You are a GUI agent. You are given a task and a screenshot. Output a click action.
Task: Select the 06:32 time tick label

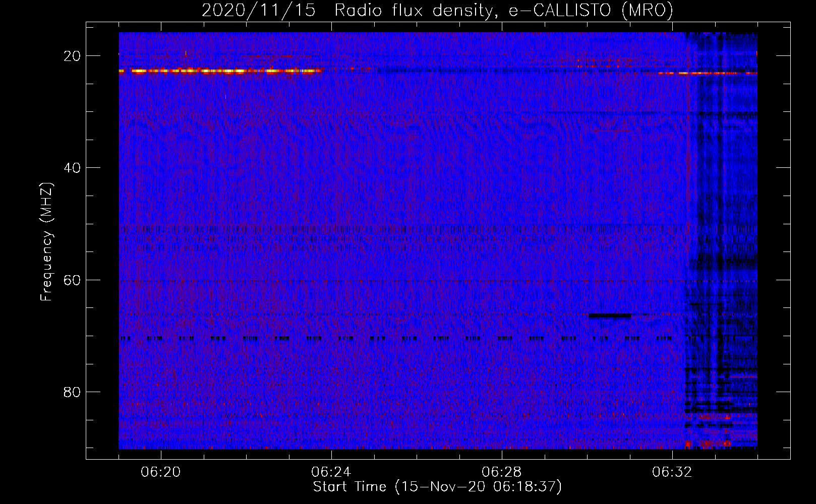[x=672, y=472]
